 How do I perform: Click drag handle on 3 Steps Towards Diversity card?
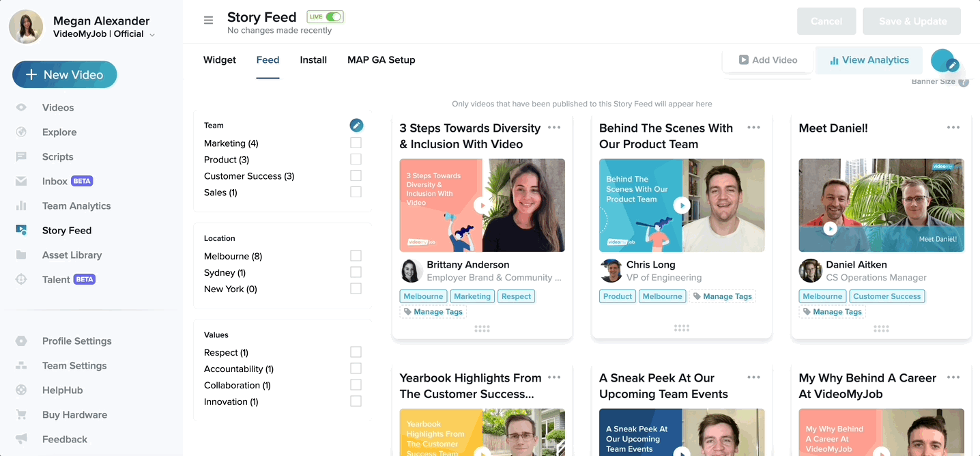(482, 328)
